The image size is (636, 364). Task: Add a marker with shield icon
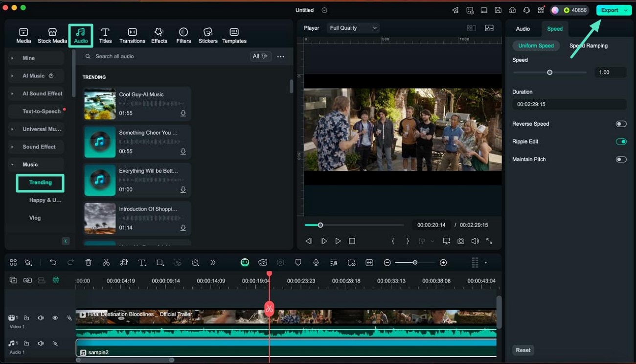coord(298,263)
